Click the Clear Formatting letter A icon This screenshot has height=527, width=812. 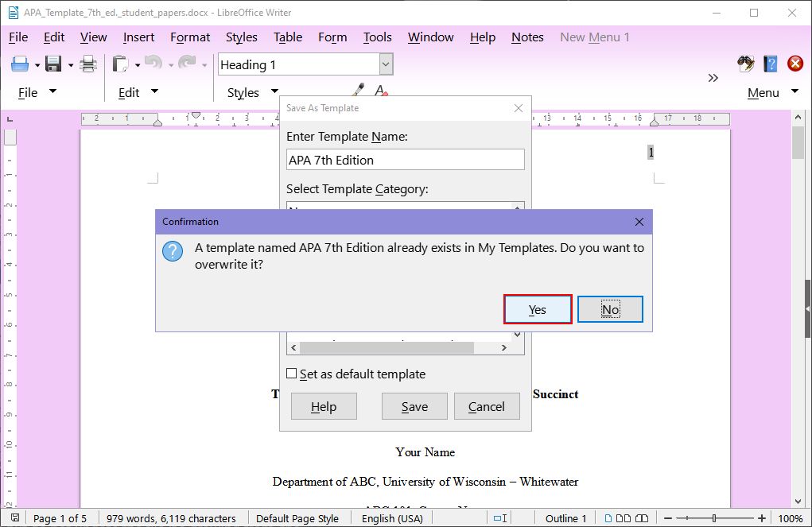[x=381, y=90]
